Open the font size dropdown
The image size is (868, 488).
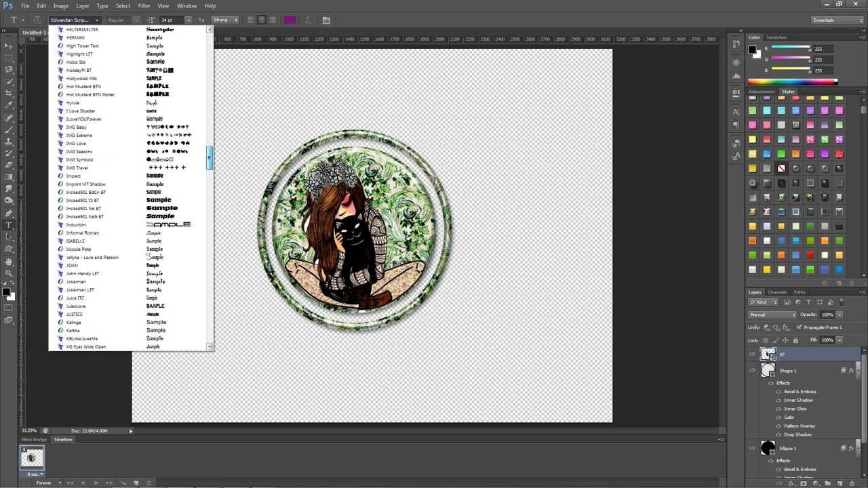pyautogui.click(x=189, y=20)
